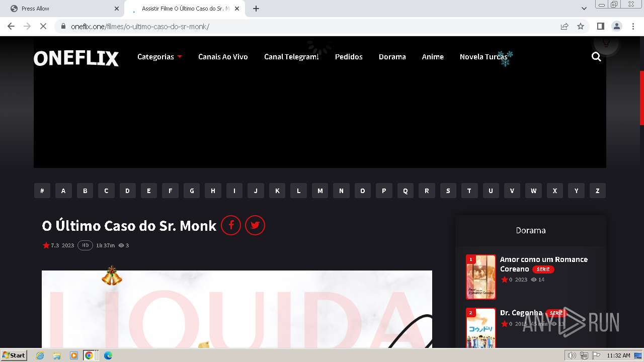Open the site search magnifier icon

pos(596,57)
